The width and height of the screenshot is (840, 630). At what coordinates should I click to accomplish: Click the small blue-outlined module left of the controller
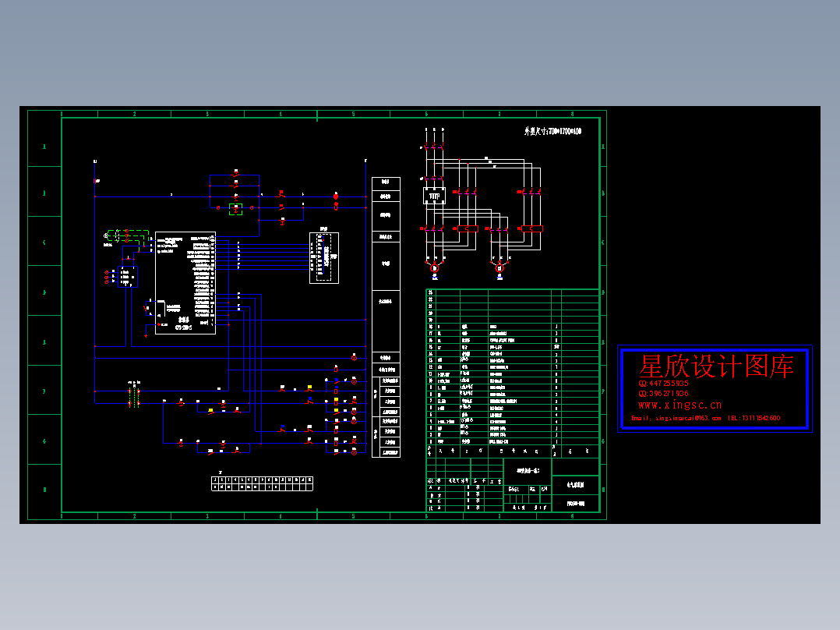click(x=128, y=277)
